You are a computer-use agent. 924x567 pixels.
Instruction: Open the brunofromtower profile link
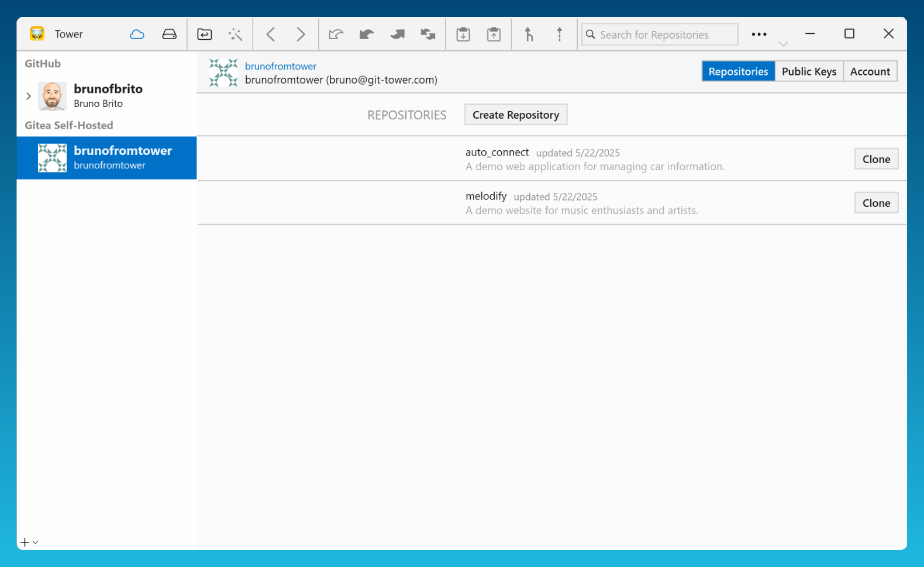click(281, 66)
